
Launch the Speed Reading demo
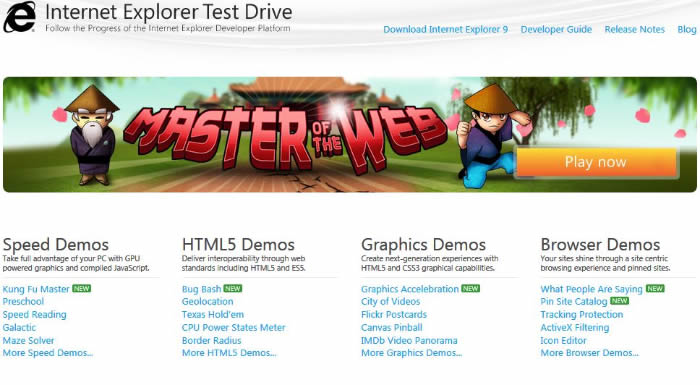coord(34,314)
